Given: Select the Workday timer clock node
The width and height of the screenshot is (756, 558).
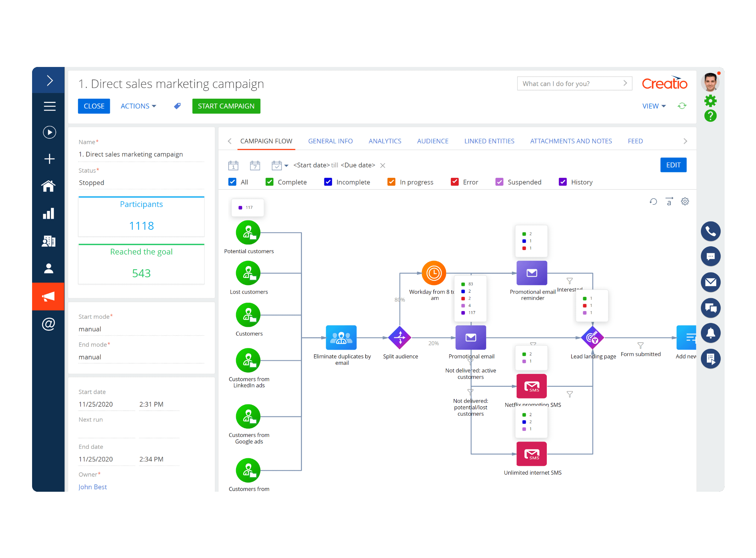Looking at the screenshot, I should tap(434, 273).
